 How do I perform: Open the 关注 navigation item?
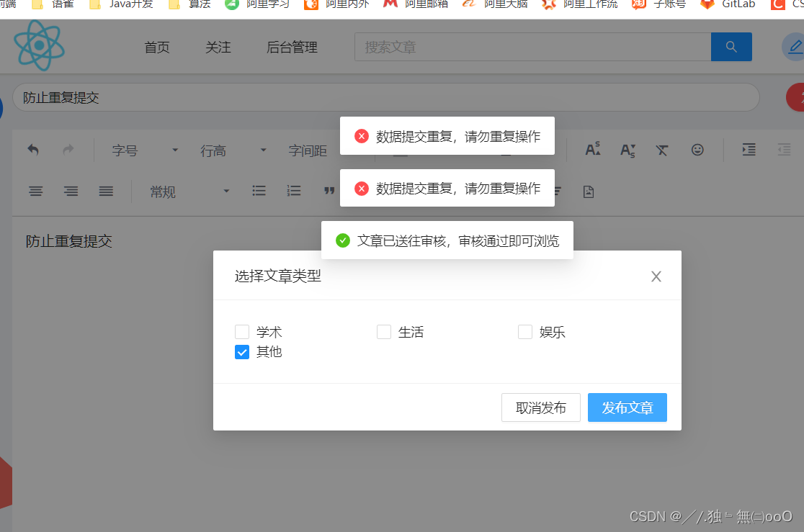coord(218,47)
